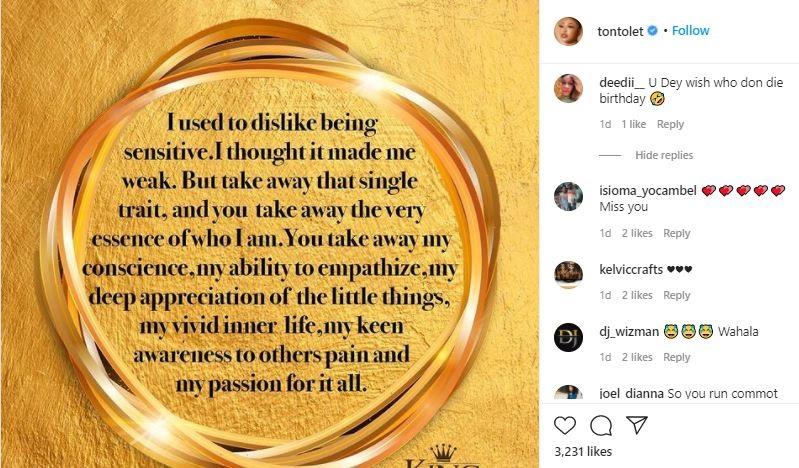
Task: View 2 likes on kelviccrafts' comment
Action: [x=637, y=295]
